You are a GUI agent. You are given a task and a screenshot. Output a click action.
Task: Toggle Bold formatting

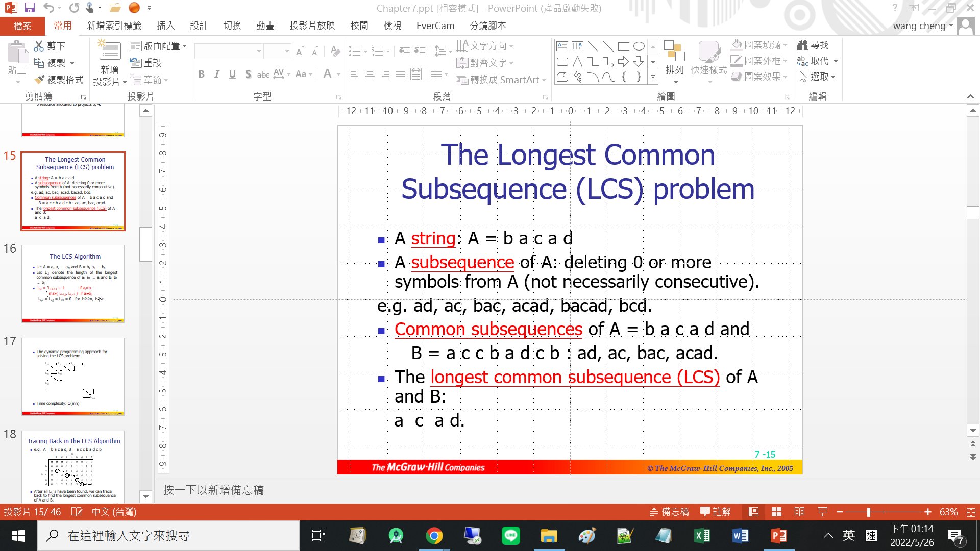(x=202, y=74)
